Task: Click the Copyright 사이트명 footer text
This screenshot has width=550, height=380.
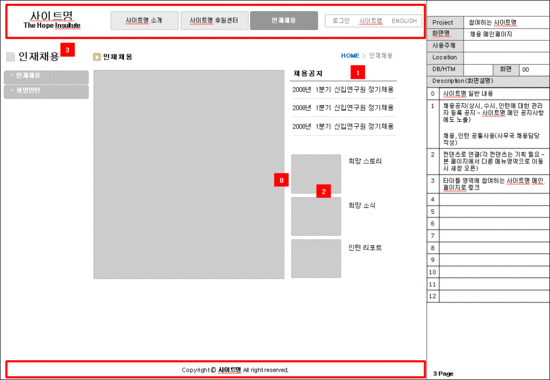Action: point(235,370)
